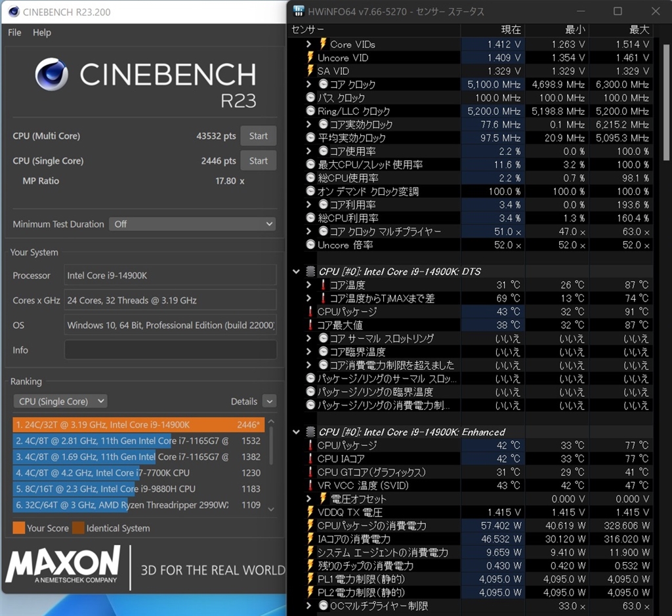Click the HWiNFO64 title bar app icon
The height and width of the screenshot is (616, 672).
298,11
